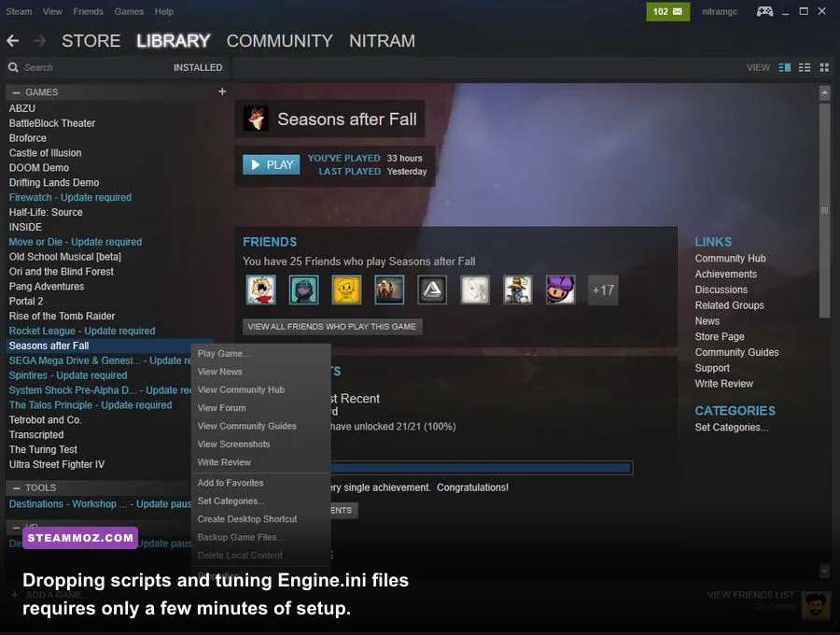Show the +17 additional friends

click(603, 289)
